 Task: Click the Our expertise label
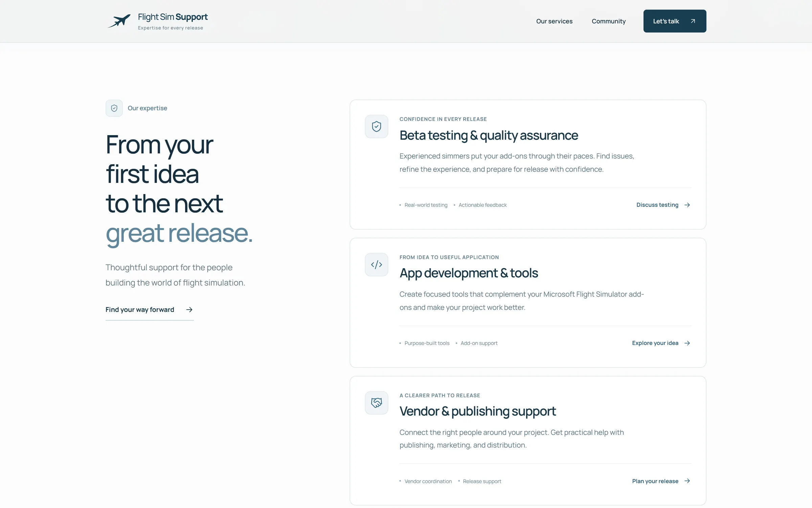[147, 108]
